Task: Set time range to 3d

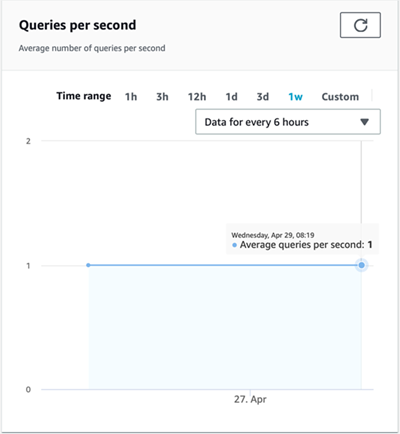Action: [263, 97]
